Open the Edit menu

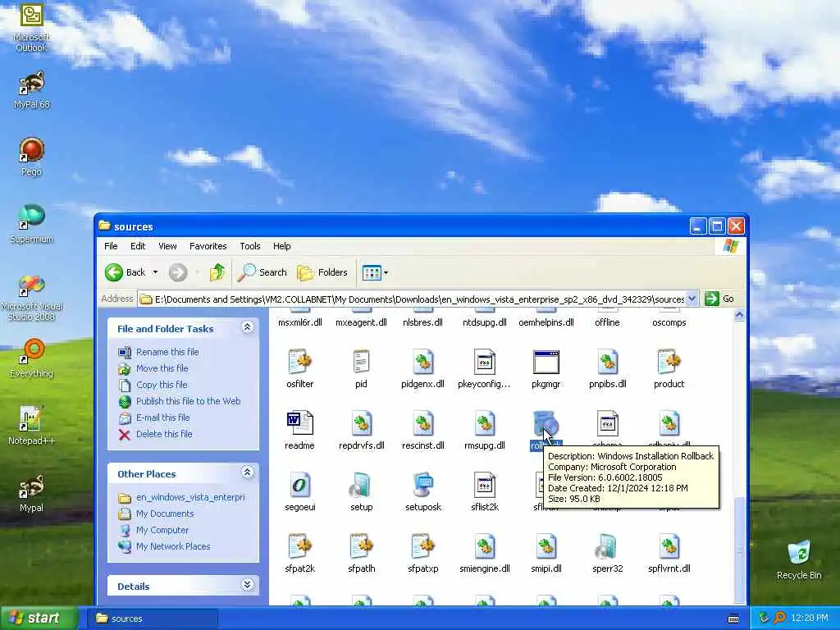(138, 246)
